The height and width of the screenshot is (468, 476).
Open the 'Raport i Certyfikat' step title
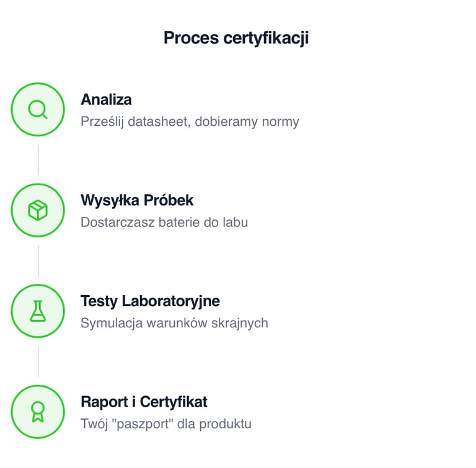[144, 402]
